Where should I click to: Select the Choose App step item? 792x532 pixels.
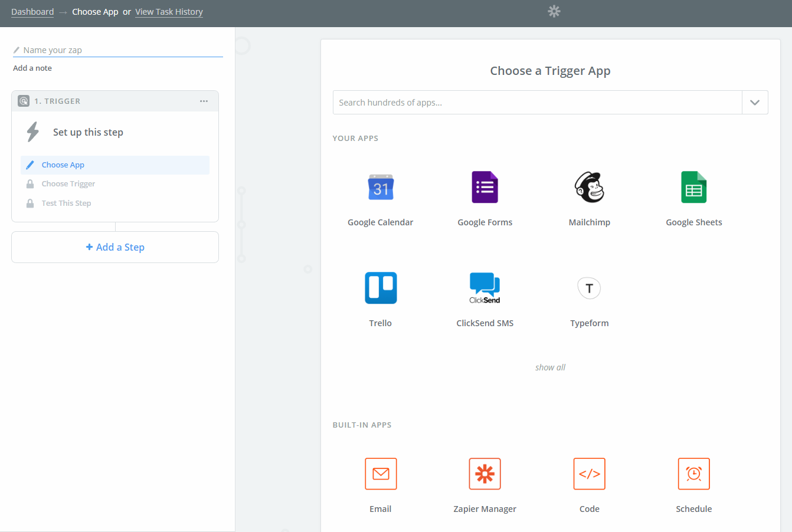point(63,165)
